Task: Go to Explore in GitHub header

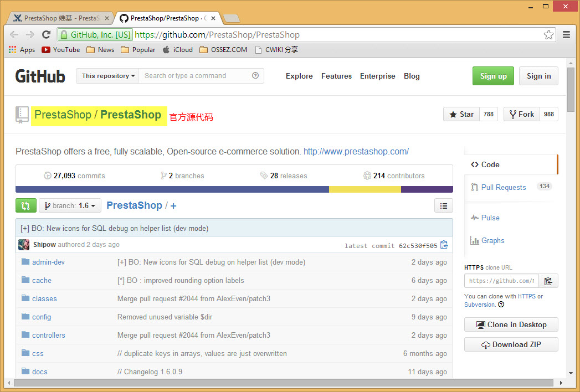Action: coord(299,76)
